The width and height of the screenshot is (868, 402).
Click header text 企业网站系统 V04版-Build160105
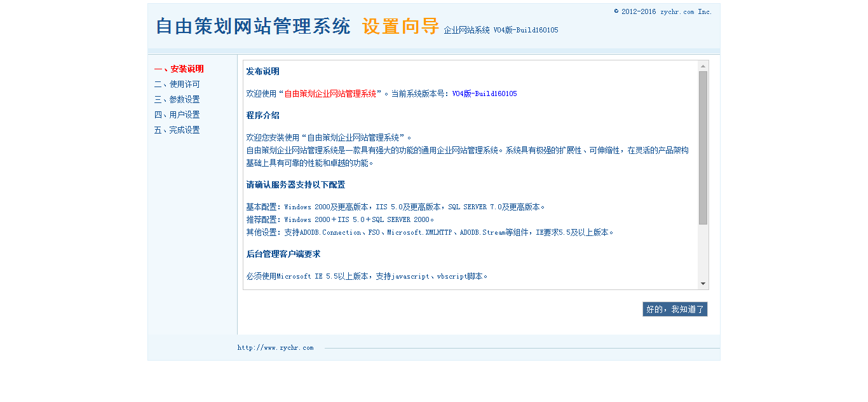click(501, 30)
